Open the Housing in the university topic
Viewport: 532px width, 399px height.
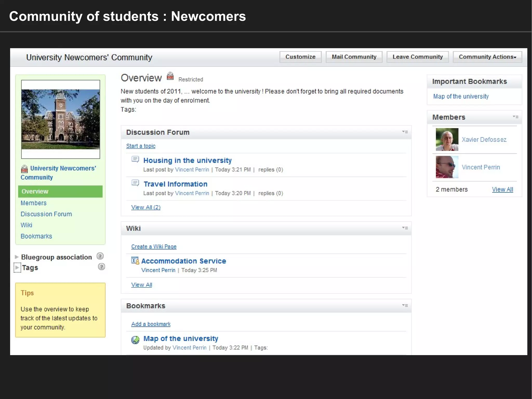tap(188, 160)
